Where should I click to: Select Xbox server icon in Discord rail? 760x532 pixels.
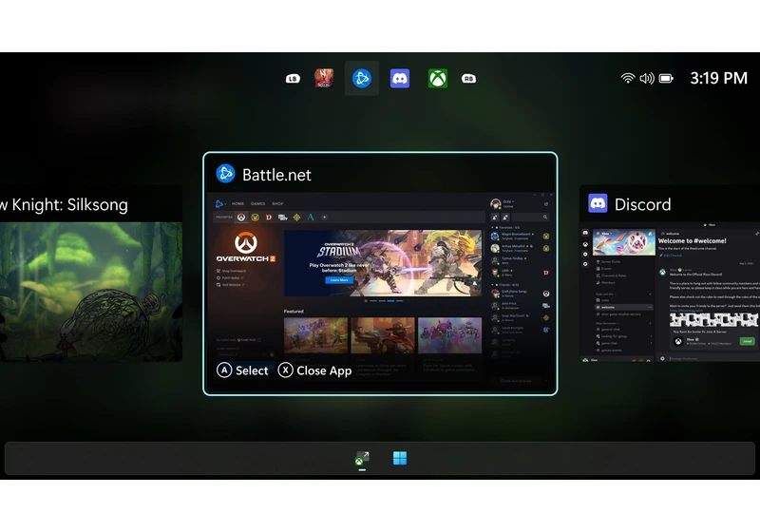point(585,244)
